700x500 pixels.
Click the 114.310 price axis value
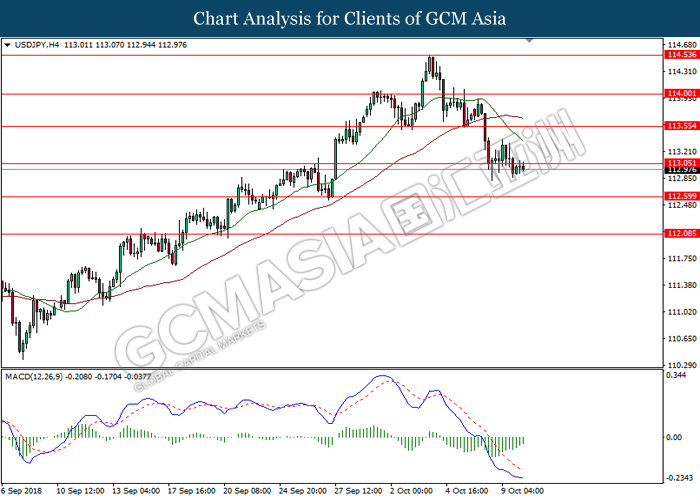682,71
